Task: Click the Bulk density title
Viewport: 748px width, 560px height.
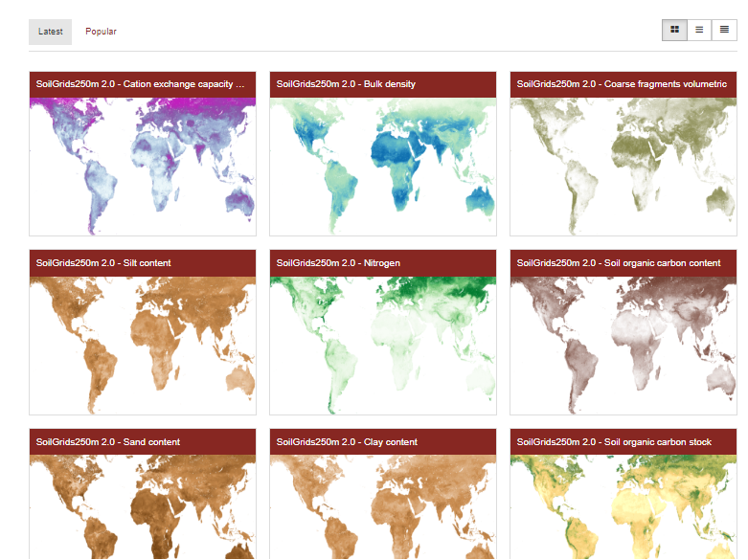Action: coord(346,84)
